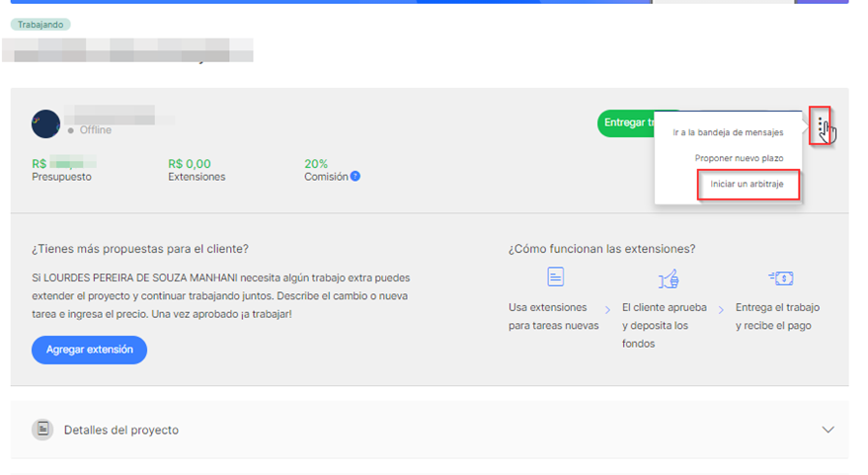Click the "Detalles del proyecto" section title
This screenshot has height=475, width=868.
coord(120,431)
